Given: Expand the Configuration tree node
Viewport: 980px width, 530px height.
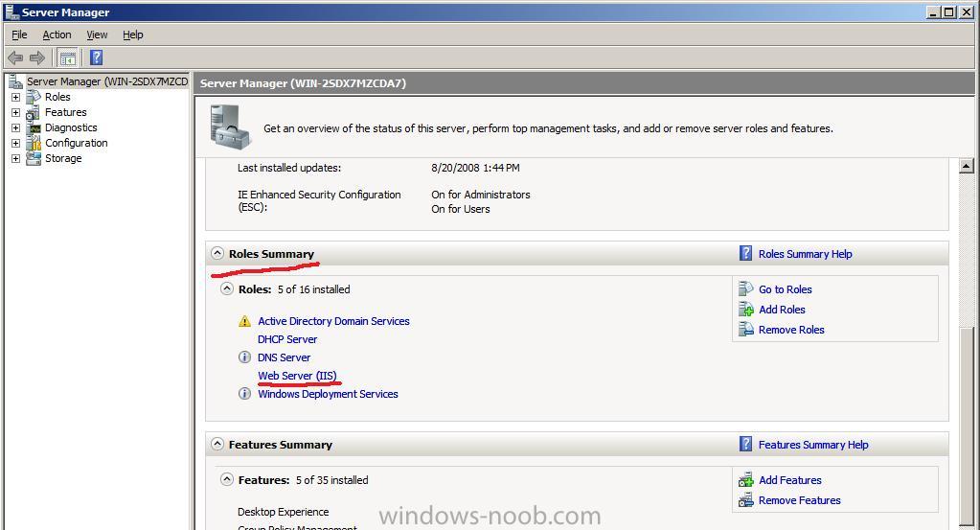Looking at the screenshot, I should [x=15, y=143].
